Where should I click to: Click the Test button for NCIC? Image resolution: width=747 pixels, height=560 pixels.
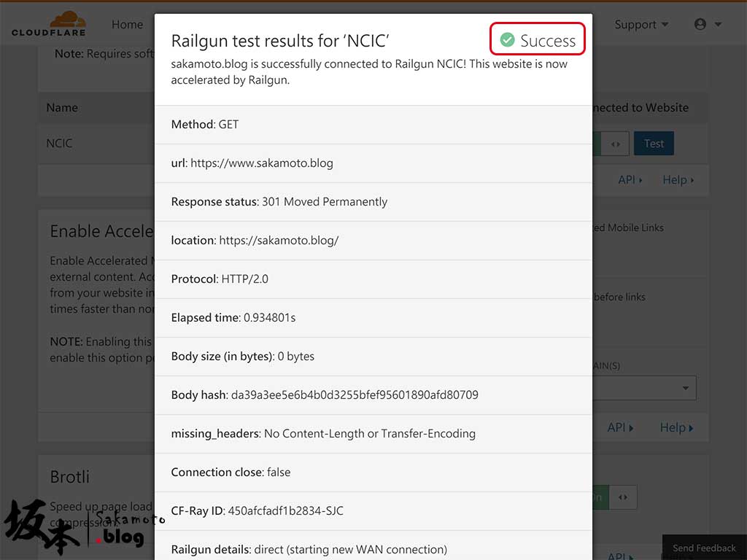[x=654, y=144]
